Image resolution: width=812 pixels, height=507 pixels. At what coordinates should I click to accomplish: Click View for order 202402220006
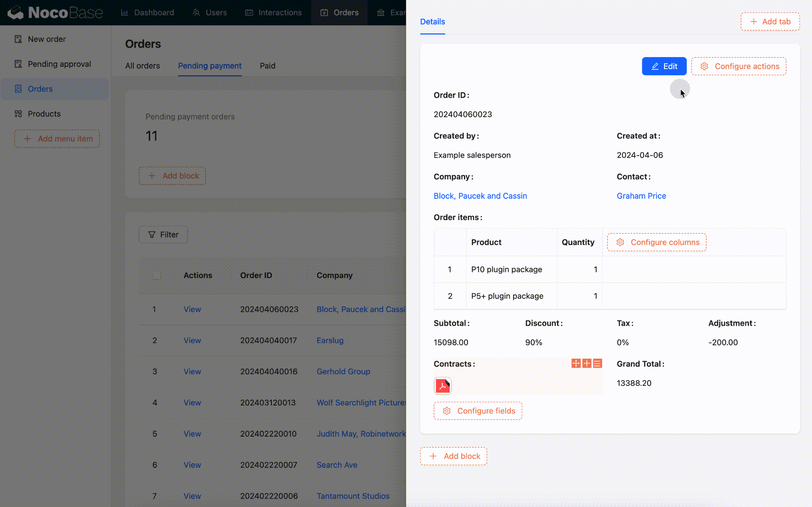tap(193, 496)
